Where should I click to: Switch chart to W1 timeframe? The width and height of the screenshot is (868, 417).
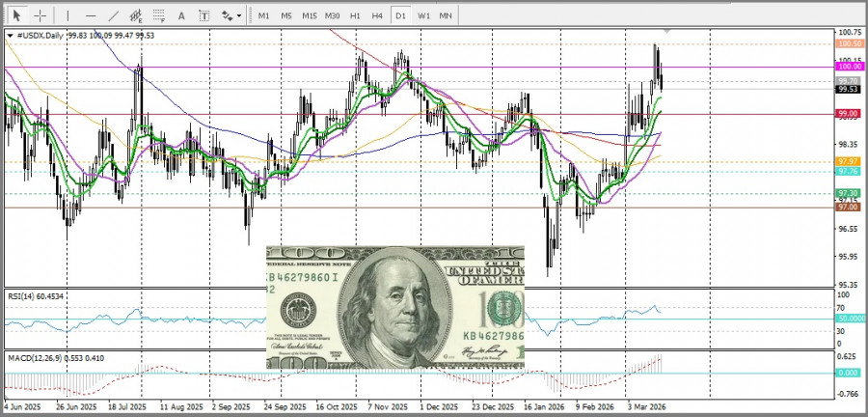[423, 15]
